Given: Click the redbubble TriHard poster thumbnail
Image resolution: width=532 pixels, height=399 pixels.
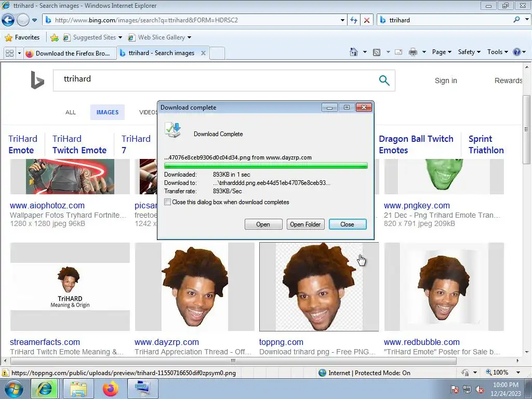Looking at the screenshot, I should (444, 287).
